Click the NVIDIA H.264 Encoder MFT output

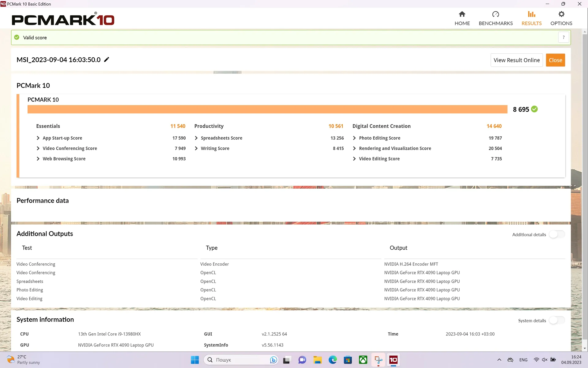point(411,264)
